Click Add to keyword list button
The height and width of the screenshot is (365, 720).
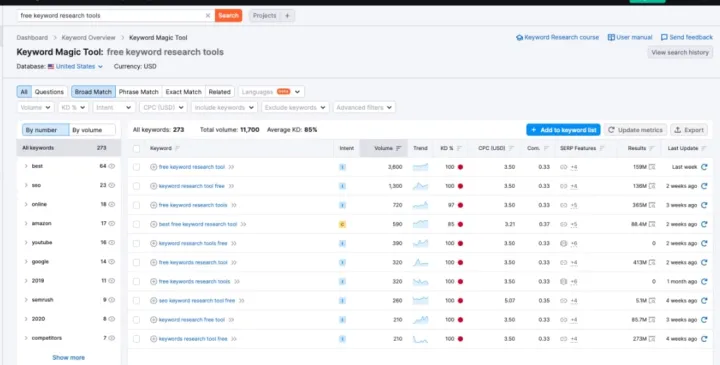(563, 130)
